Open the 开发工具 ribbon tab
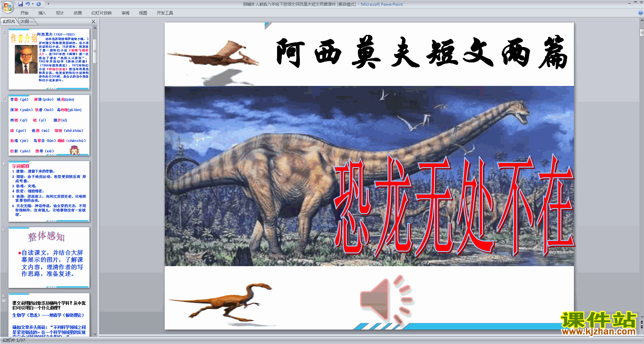Screen dimensions: 644x344 (x=165, y=13)
